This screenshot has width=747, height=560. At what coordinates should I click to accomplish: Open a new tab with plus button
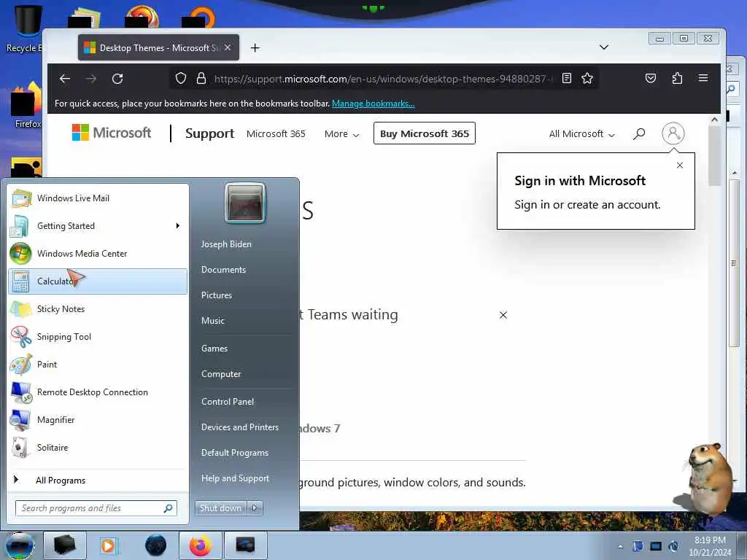tap(255, 47)
